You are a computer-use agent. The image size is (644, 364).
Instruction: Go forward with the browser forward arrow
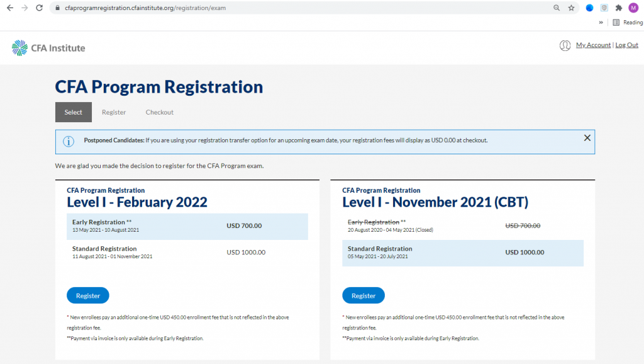tap(25, 8)
